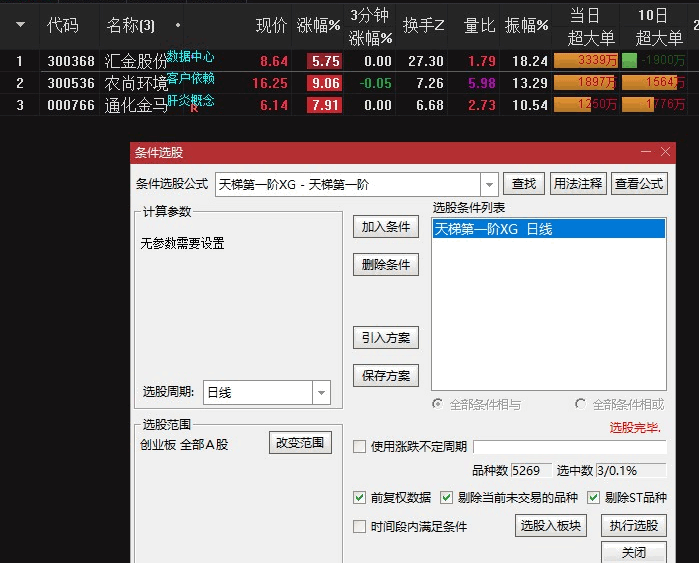Sort by 名称(3) column header
The image size is (699, 563).
[x=131, y=25]
